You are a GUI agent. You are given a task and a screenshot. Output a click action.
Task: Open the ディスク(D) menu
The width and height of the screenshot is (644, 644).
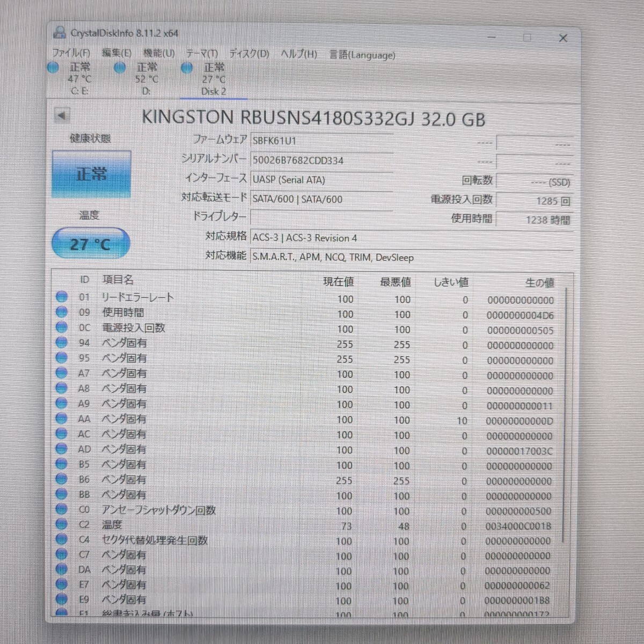coord(249,54)
